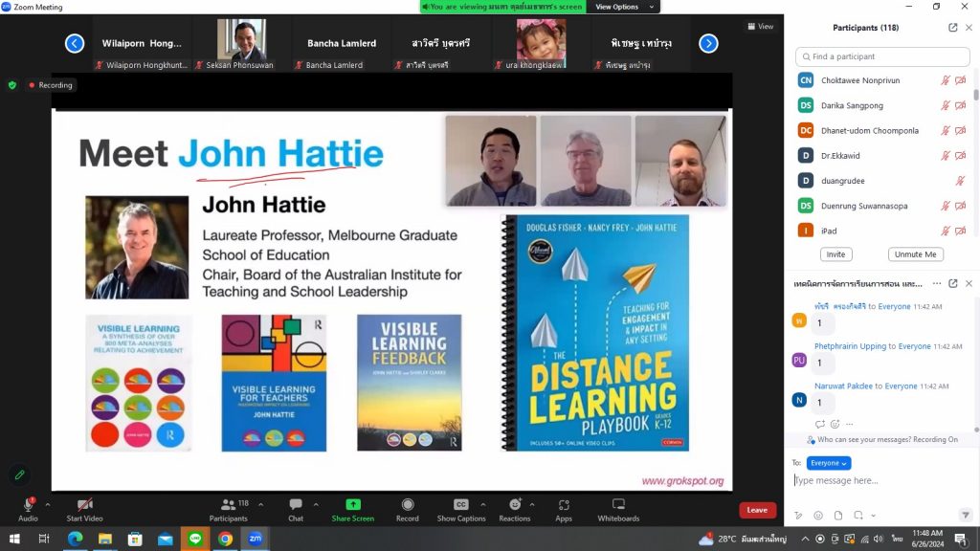Expand the arrow next to Audio

click(x=48, y=503)
